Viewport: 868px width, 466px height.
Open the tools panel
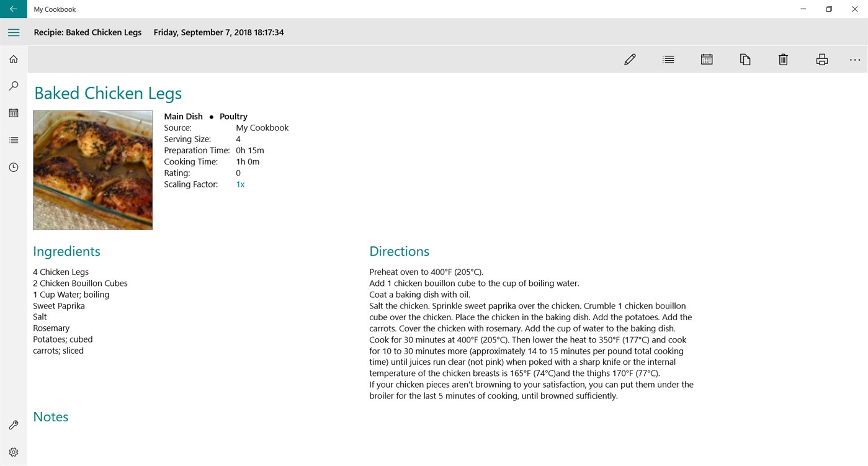tap(13, 425)
